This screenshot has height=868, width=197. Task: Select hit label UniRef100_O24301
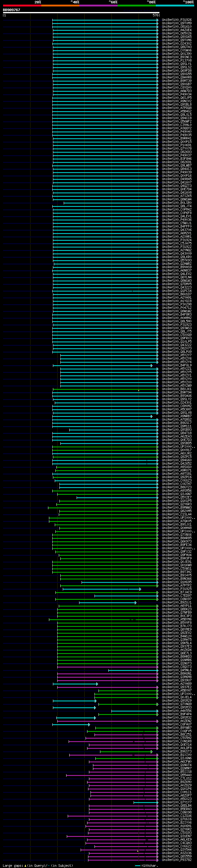pyautogui.click(x=177, y=403)
